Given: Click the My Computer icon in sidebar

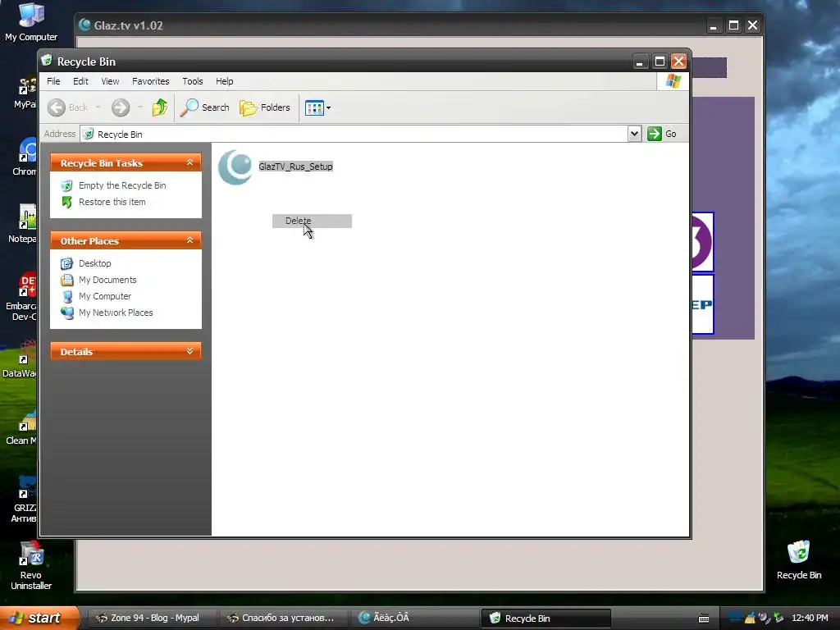Looking at the screenshot, I should tap(66, 296).
